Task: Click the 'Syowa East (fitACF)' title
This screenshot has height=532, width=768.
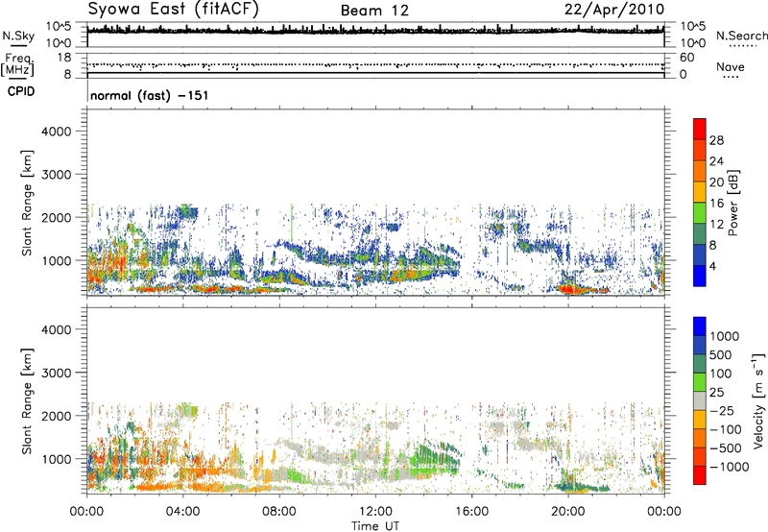Action: (174, 10)
